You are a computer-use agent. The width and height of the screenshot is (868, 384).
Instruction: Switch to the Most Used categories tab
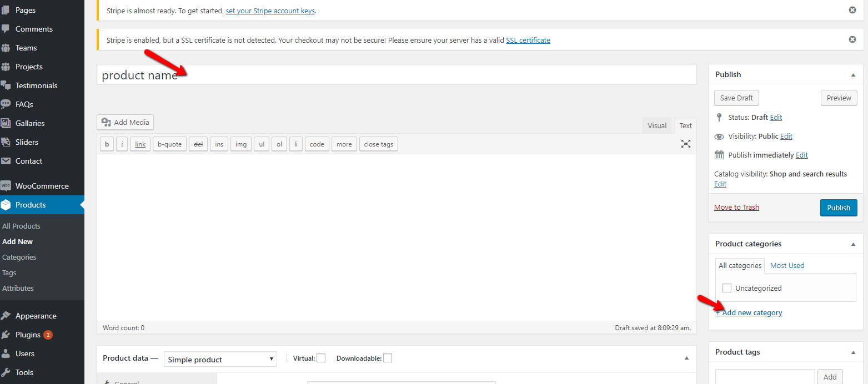[787, 265]
